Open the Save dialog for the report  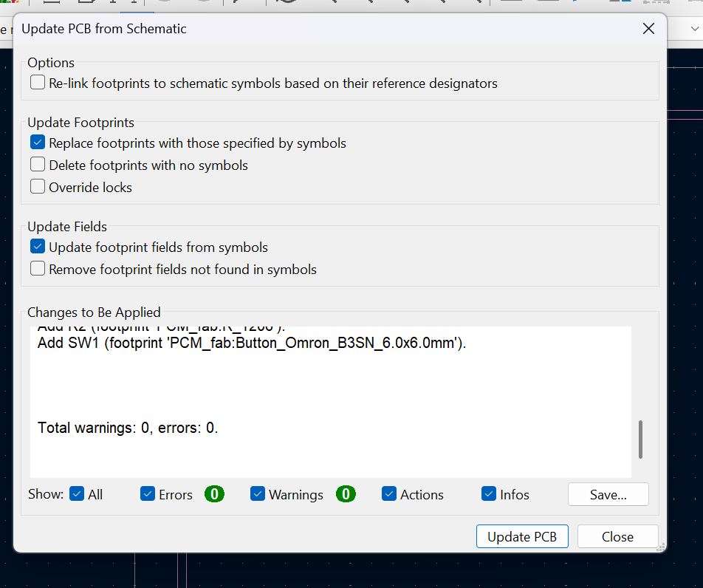[x=608, y=494]
